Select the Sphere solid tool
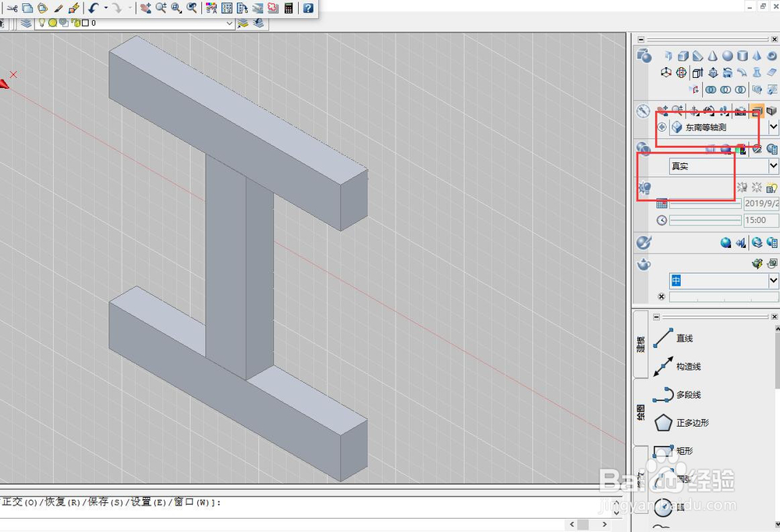 tap(727, 55)
